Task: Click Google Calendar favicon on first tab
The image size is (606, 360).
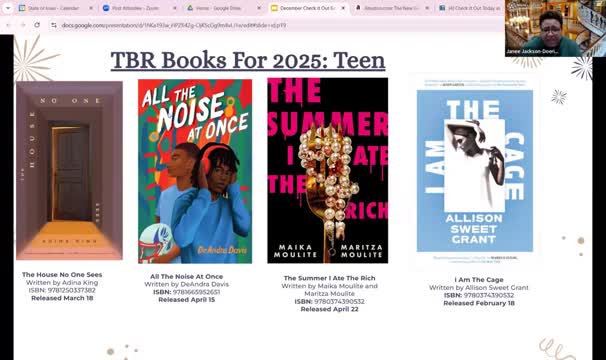Action: (x=22, y=8)
